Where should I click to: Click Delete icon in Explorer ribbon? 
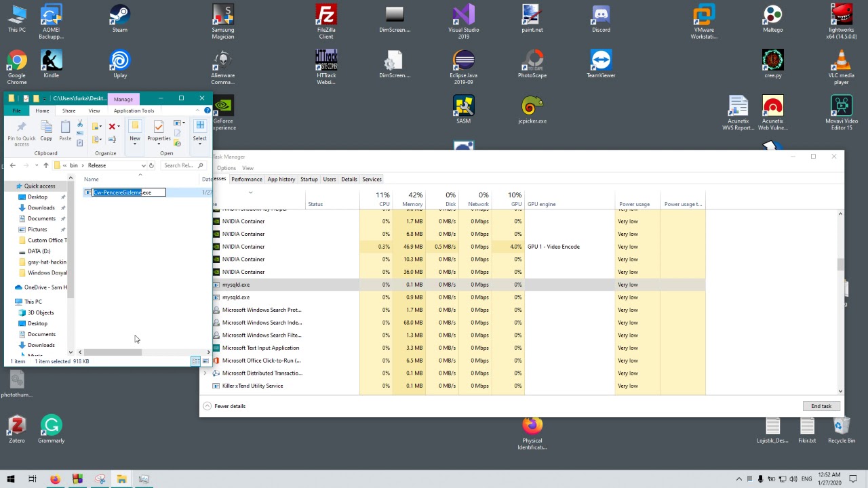point(112,126)
